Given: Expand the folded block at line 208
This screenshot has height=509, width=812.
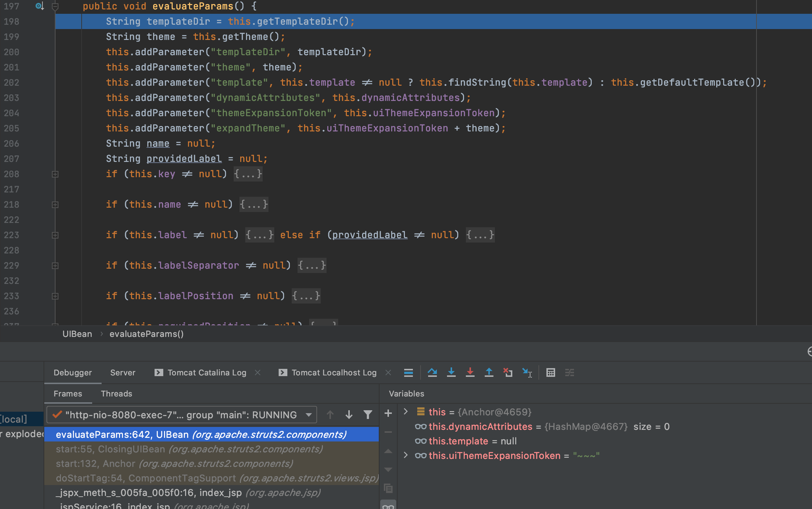Looking at the screenshot, I should click(55, 174).
